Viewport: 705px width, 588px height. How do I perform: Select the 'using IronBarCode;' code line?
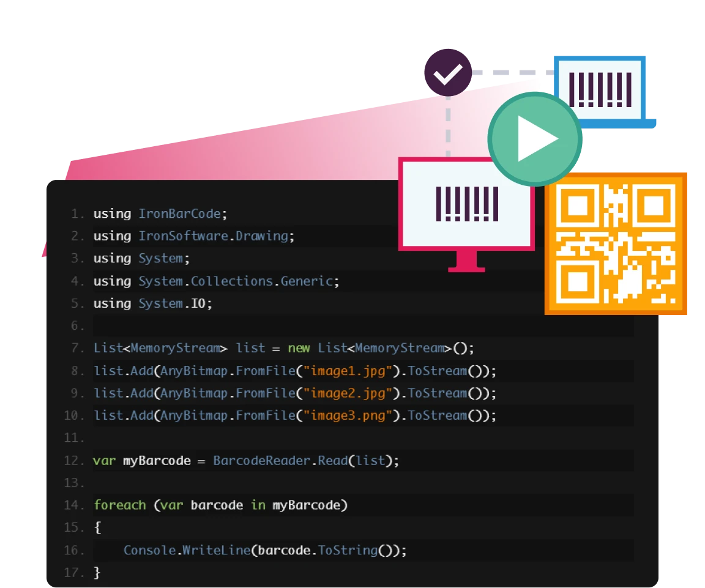coord(160,214)
